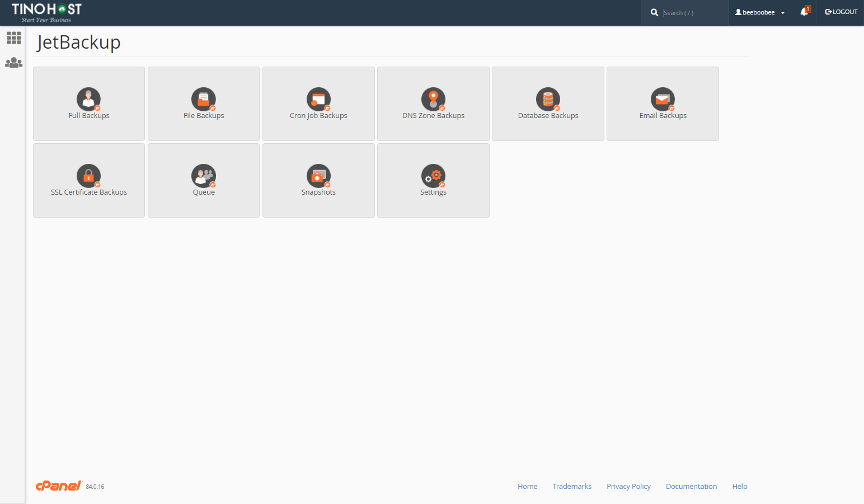Open the SSL Certificate Backups lock icon
The height and width of the screenshot is (504, 864).
[x=88, y=176]
